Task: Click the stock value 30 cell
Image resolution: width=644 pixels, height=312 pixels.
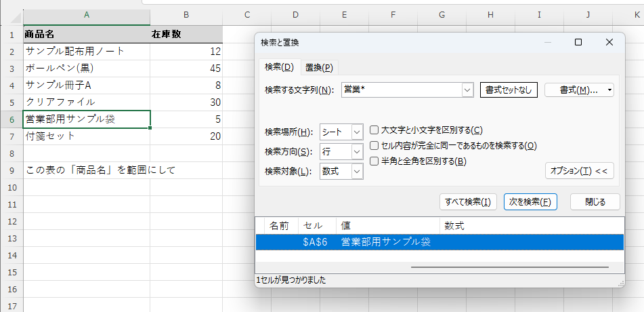Action: click(x=186, y=102)
